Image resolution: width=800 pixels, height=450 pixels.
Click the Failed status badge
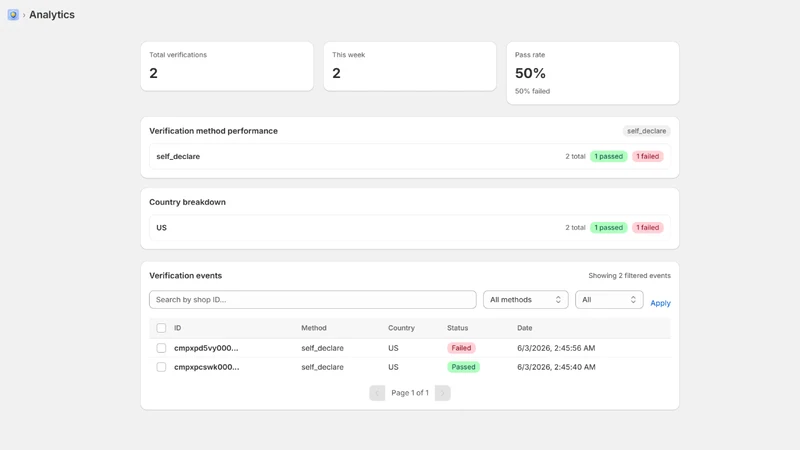coord(461,348)
